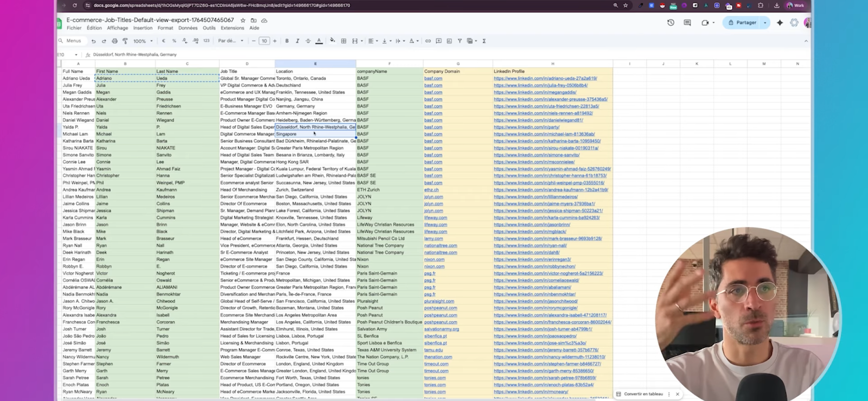
Task: Reload the page in the browser
Action: [74, 5]
